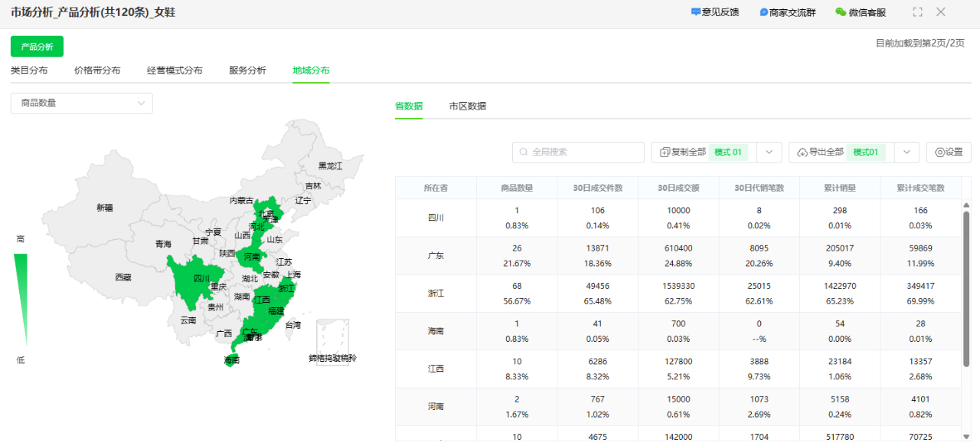
Task: Click 河南 in the table's province column
Action: coord(436,407)
